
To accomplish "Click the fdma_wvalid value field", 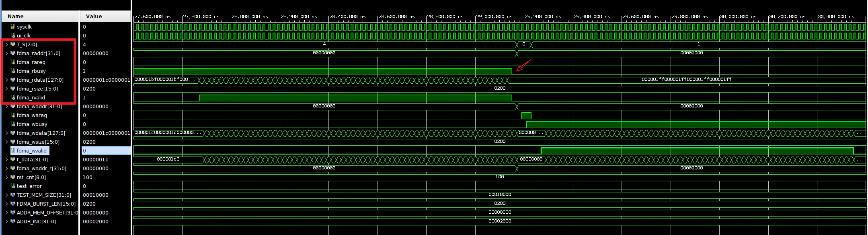I will tap(106, 150).
